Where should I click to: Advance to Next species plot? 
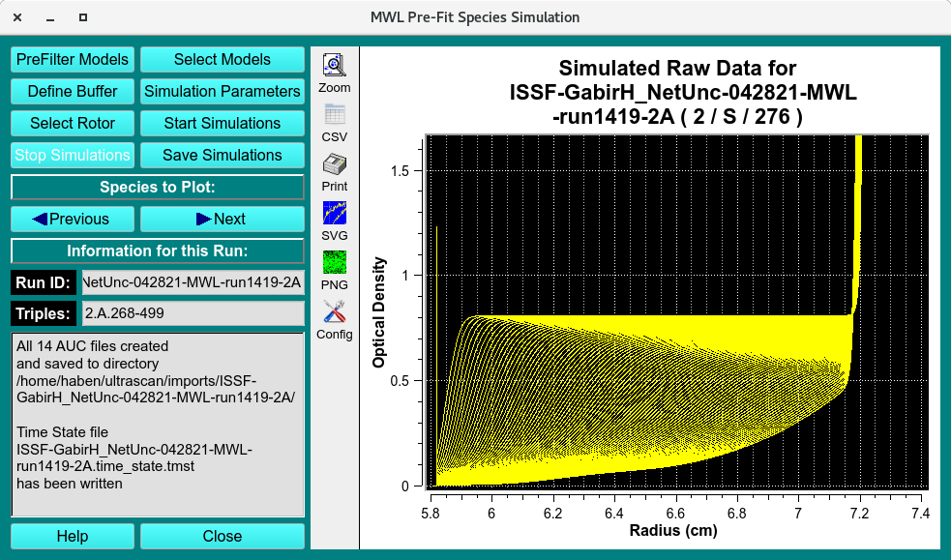coord(222,219)
